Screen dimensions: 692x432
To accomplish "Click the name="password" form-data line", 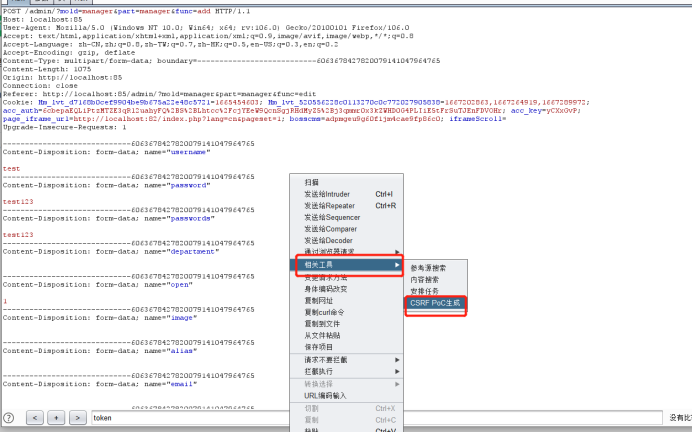I will pyautogui.click(x=106, y=185).
